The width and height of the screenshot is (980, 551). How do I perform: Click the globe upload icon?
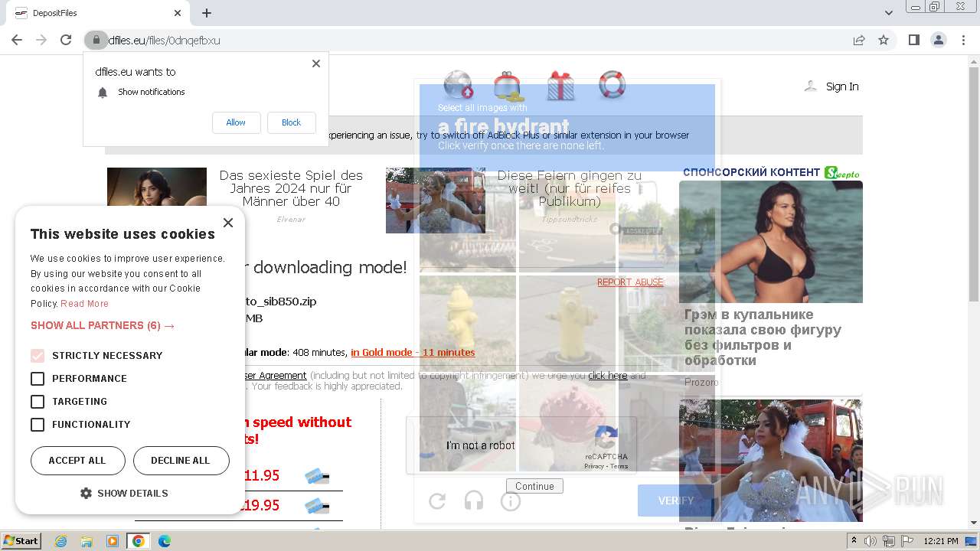(x=458, y=85)
